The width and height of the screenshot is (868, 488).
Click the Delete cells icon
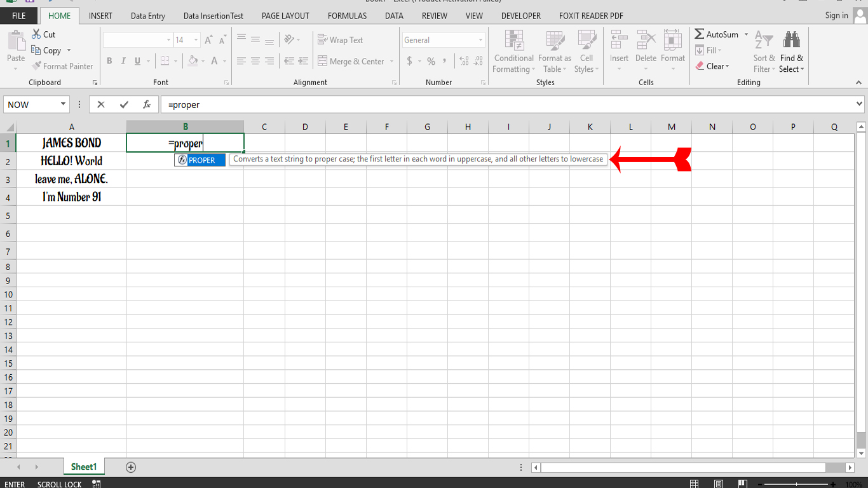pos(646,41)
